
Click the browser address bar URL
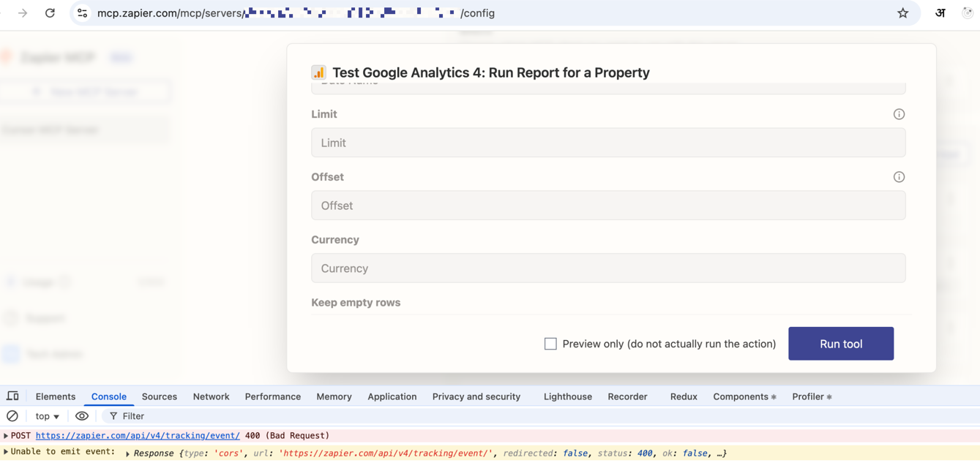(x=296, y=13)
